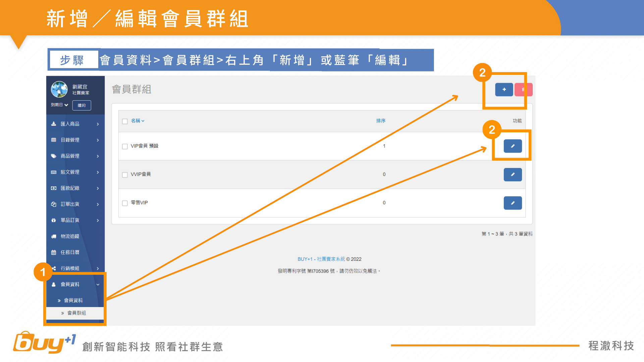This screenshot has height=362, width=644.
Task: Check the VVIP會員 row checkbox
Action: tap(125, 175)
